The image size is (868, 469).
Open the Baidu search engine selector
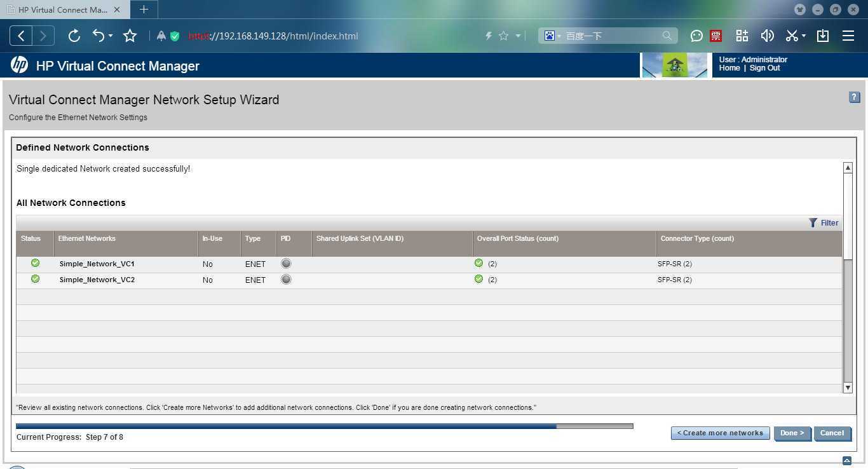coord(552,36)
